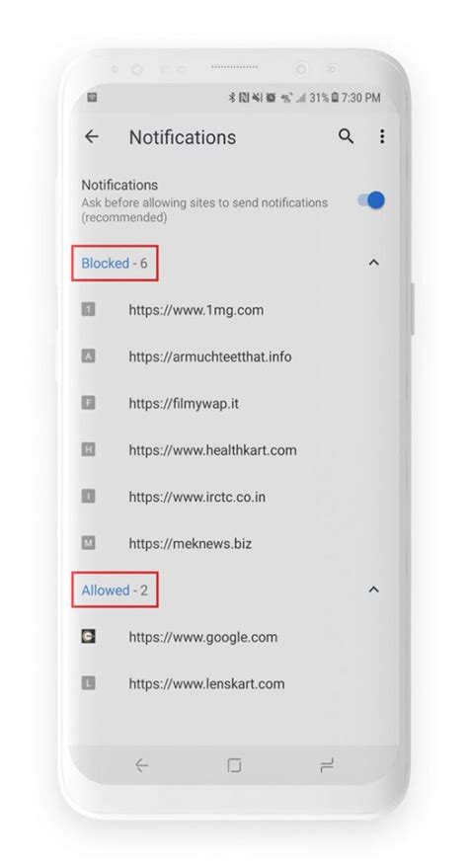Tap Android home navigation button
The width and height of the screenshot is (468, 868).
pyautogui.click(x=234, y=765)
